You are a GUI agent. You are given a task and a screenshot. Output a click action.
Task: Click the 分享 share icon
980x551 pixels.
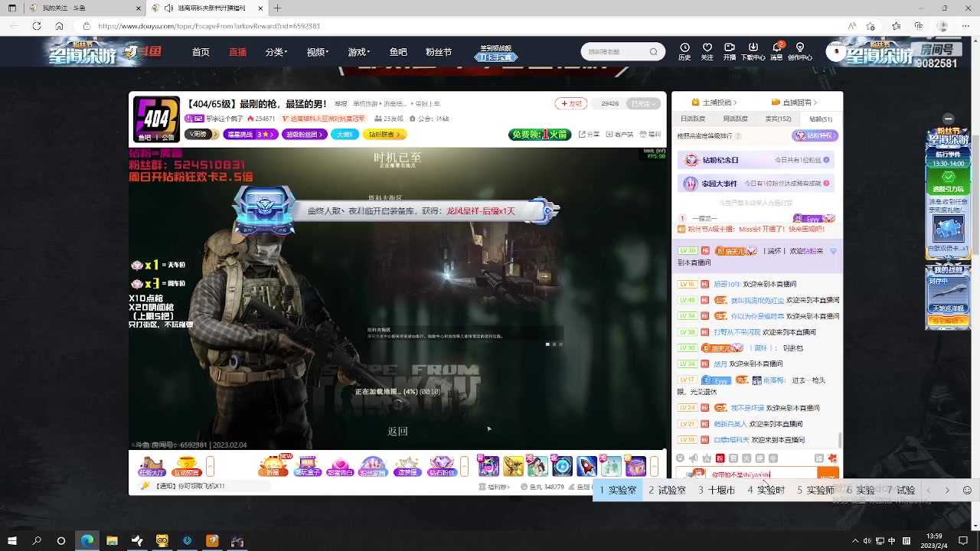pos(590,135)
